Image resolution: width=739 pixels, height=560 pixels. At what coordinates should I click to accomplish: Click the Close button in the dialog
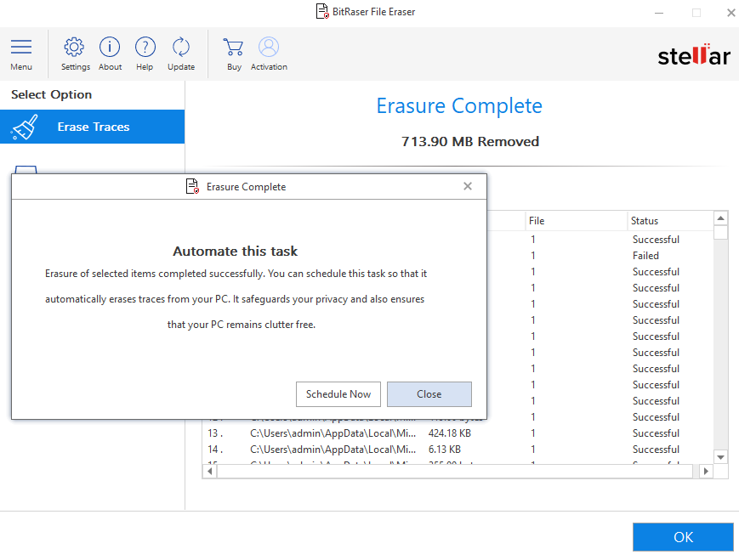point(429,394)
